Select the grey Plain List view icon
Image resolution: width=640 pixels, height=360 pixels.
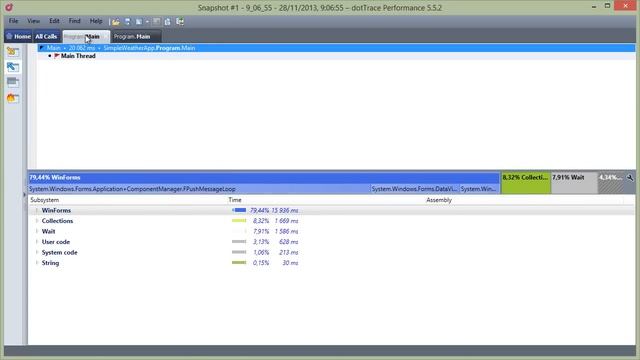point(13,82)
